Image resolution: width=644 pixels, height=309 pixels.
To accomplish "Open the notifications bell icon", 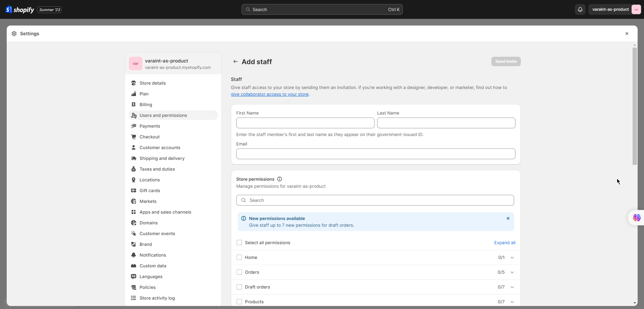I will (x=580, y=9).
